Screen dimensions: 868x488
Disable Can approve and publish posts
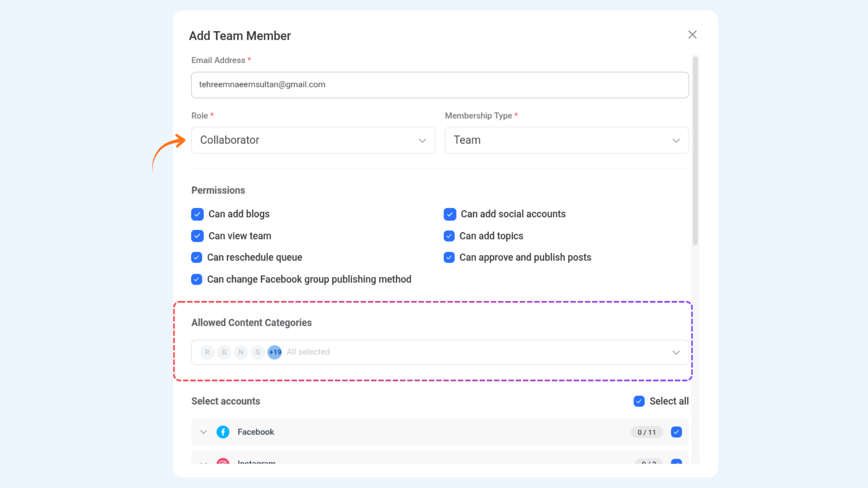(x=449, y=258)
